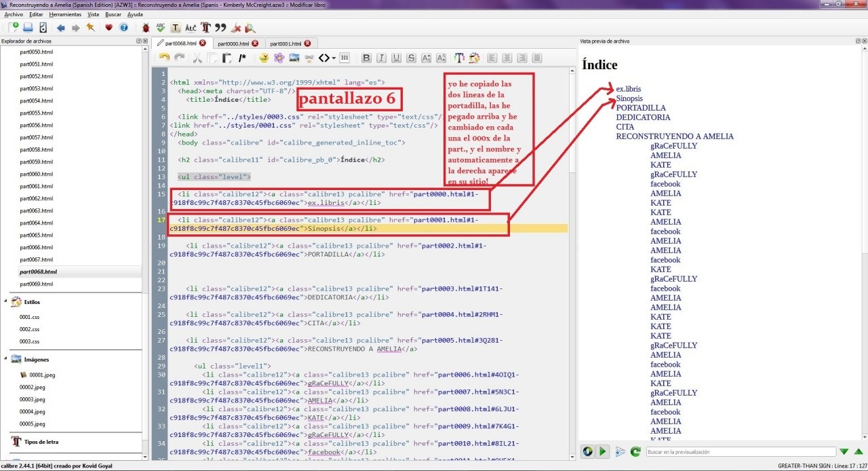Click the orange pin icon in main toolbar
Screen dimensions: 868x471
tap(90, 28)
